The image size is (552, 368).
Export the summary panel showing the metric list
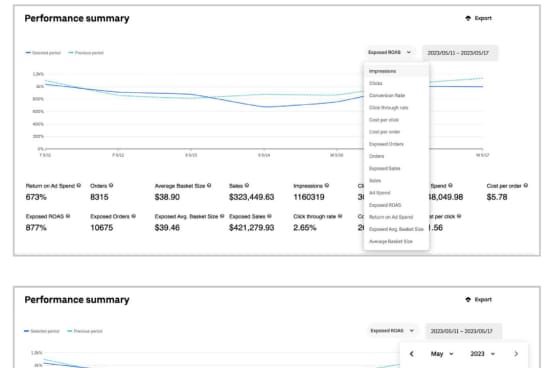pyautogui.click(x=478, y=18)
